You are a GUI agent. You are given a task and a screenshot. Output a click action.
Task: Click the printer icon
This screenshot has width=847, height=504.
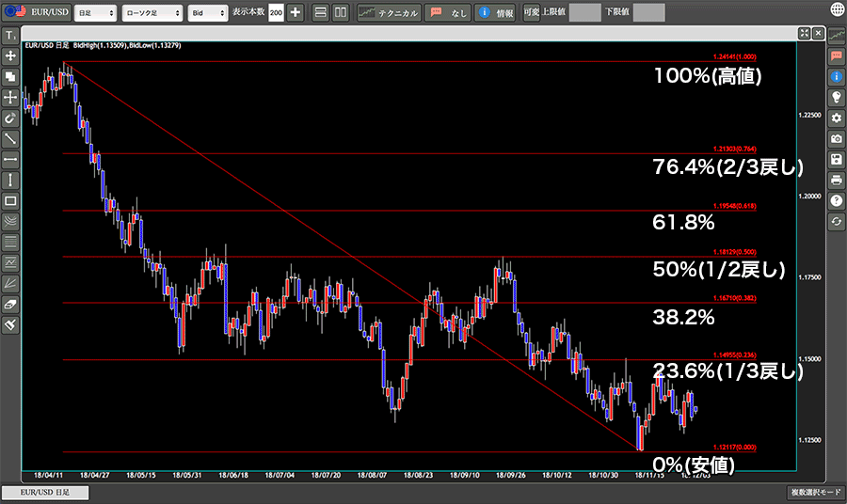pos(836,180)
